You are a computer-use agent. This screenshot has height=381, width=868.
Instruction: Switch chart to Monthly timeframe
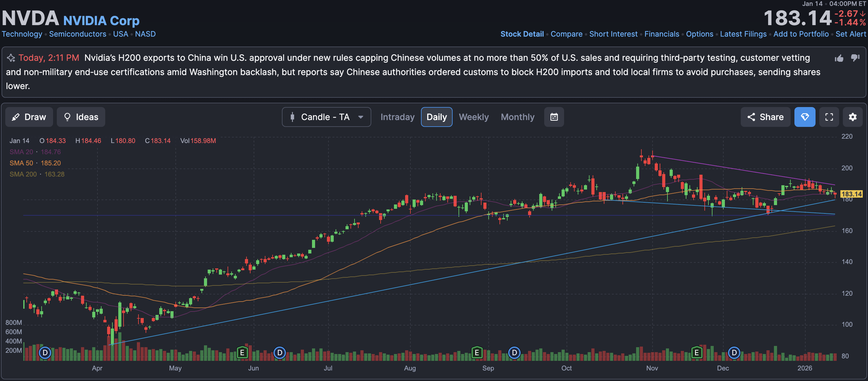point(518,117)
